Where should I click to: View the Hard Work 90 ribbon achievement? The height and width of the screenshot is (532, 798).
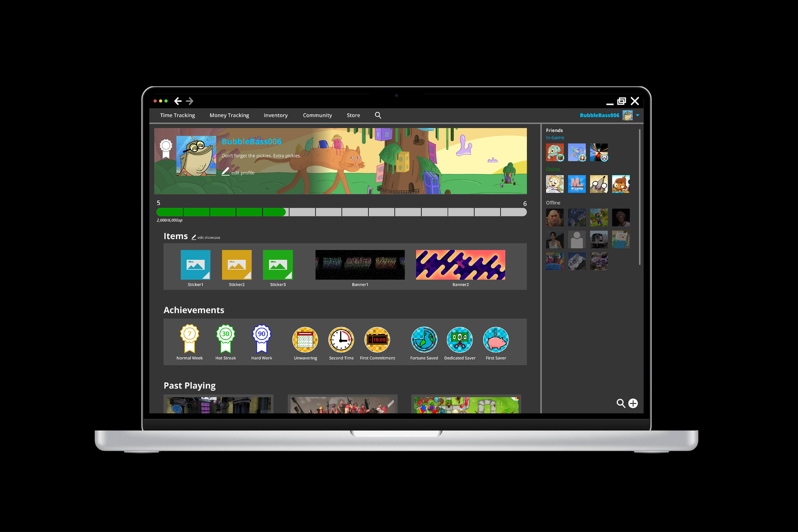click(x=262, y=339)
